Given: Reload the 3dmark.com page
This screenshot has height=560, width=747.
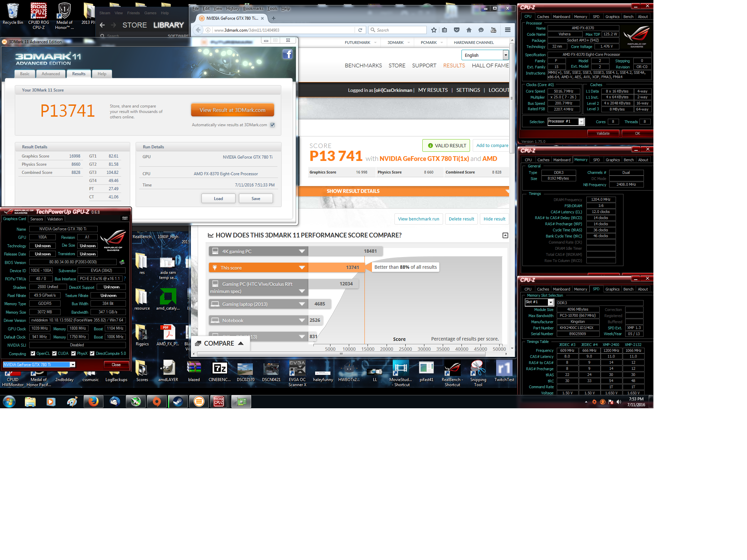Looking at the screenshot, I should (x=360, y=30).
